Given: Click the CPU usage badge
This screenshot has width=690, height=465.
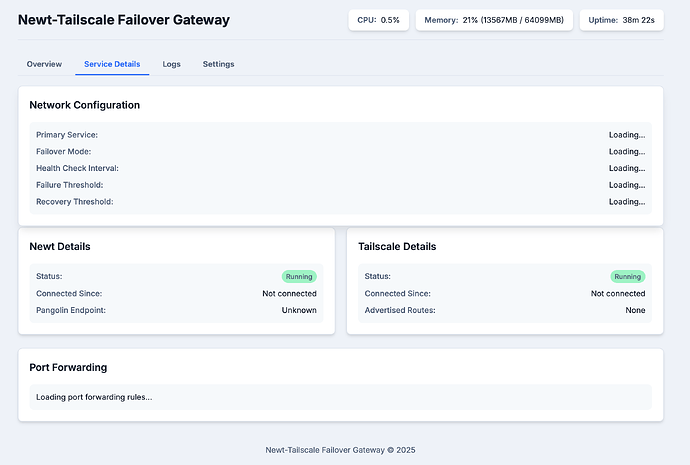Looking at the screenshot, I should (378, 20).
